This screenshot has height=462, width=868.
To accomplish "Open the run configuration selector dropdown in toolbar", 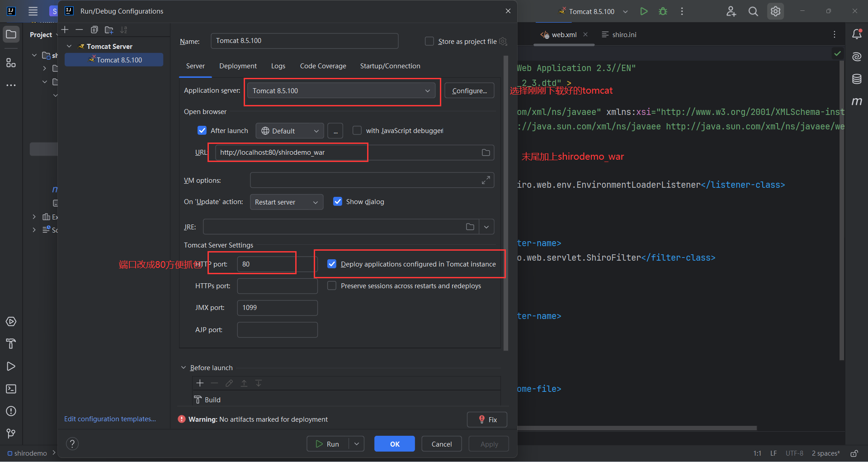I will (x=626, y=11).
